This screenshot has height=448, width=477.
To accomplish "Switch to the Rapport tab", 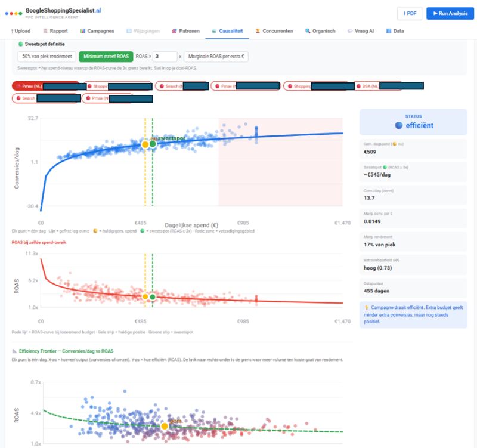I will click(x=55, y=31).
